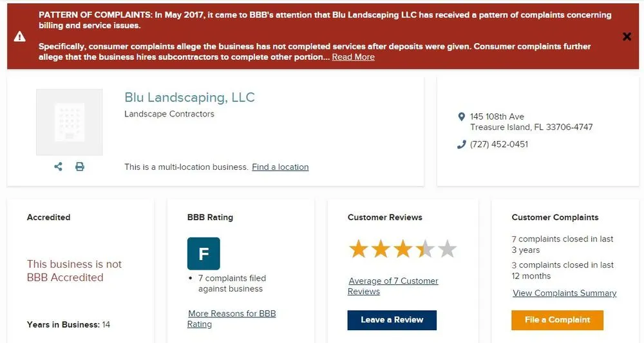The height and width of the screenshot is (343, 644).
Task: Click the Landscape Contractors category text
Action: [x=169, y=114]
